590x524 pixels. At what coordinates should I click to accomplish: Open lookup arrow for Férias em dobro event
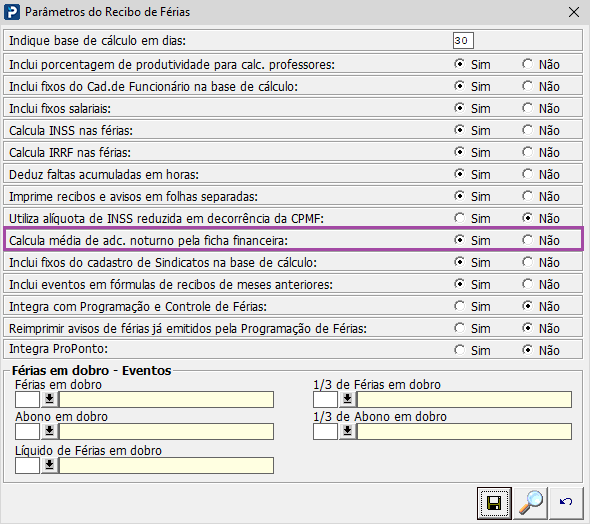pyautogui.click(x=49, y=399)
